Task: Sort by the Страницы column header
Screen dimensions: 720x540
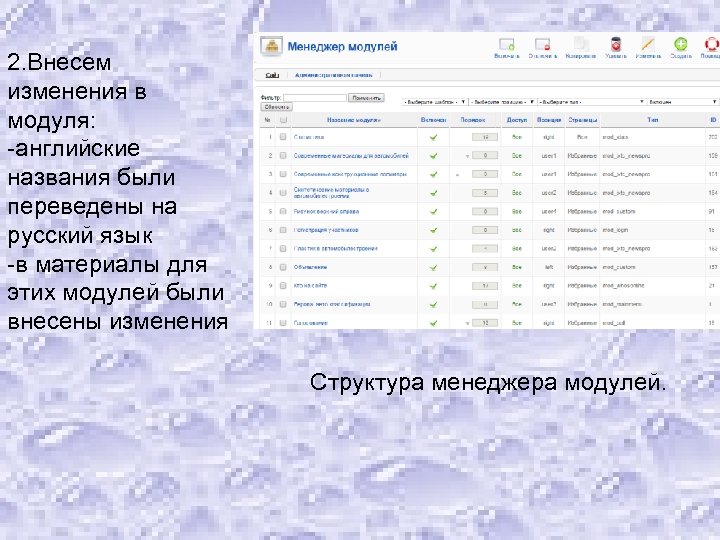Action: (x=582, y=120)
